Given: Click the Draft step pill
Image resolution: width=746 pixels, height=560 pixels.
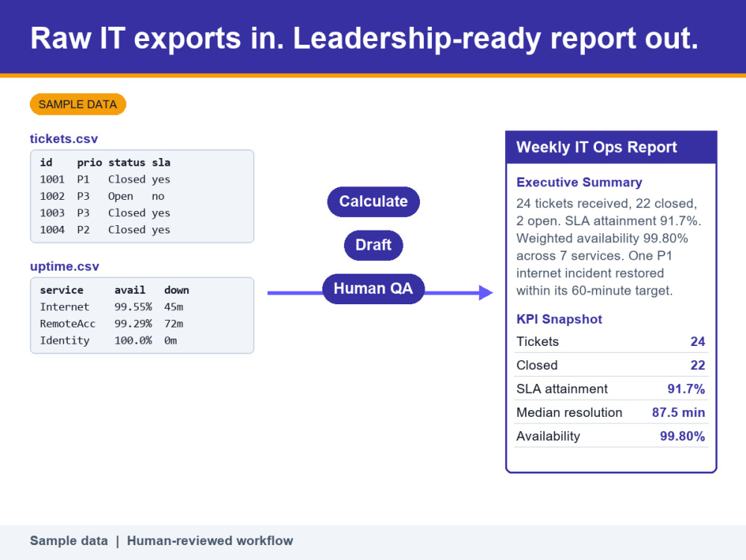Looking at the screenshot, I should pos(374,245).
